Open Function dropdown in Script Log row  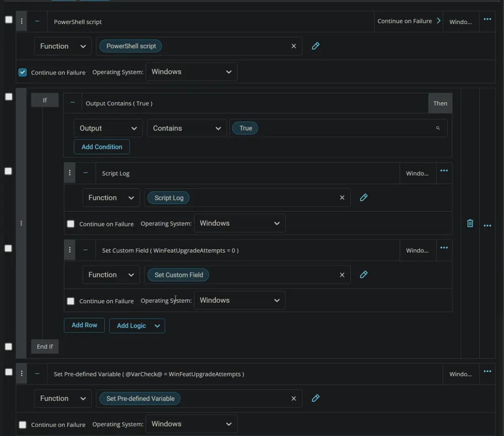(x=111, y=198)
